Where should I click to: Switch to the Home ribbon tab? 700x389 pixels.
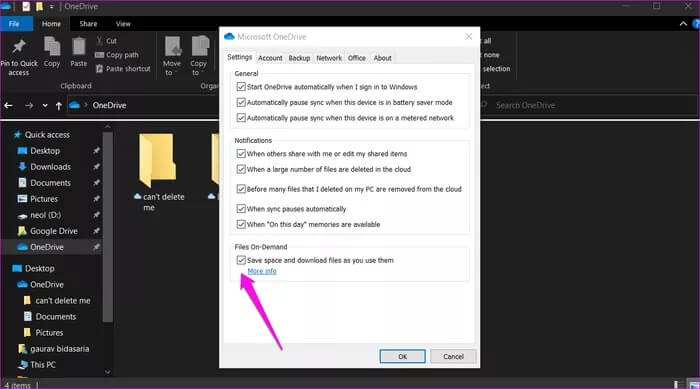51,24
